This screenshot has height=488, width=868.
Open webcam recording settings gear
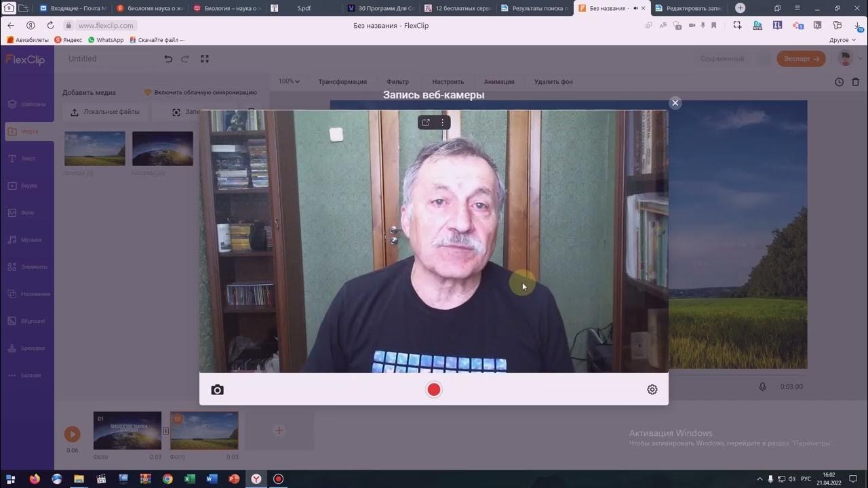click(x=652, y=390)
